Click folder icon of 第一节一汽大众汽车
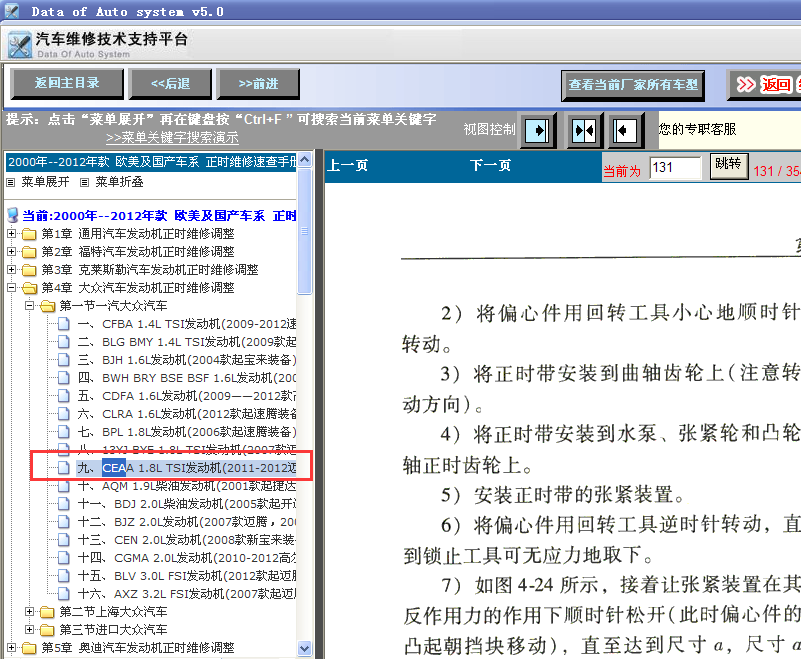 48,306
